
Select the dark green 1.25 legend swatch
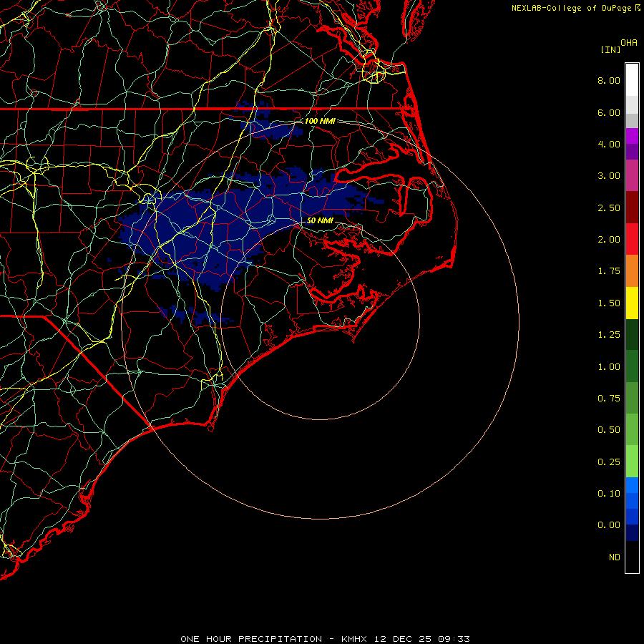tap(632, 335)
